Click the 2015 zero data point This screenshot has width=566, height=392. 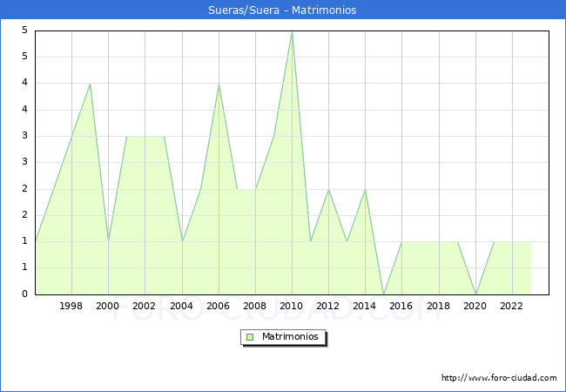tap(383, 294)
